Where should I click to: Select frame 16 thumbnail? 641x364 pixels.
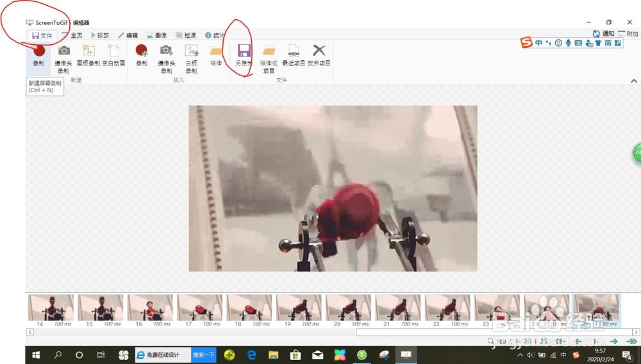coord(150,310)
